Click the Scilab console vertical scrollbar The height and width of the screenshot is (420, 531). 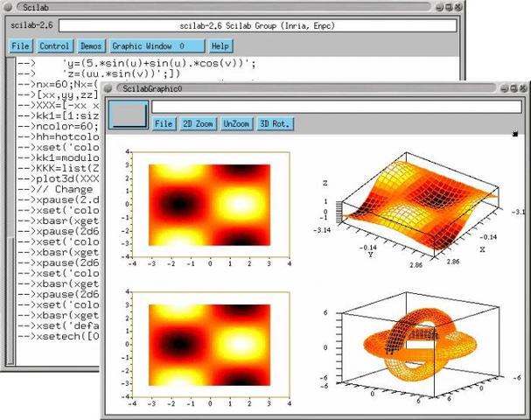[10, 211]
